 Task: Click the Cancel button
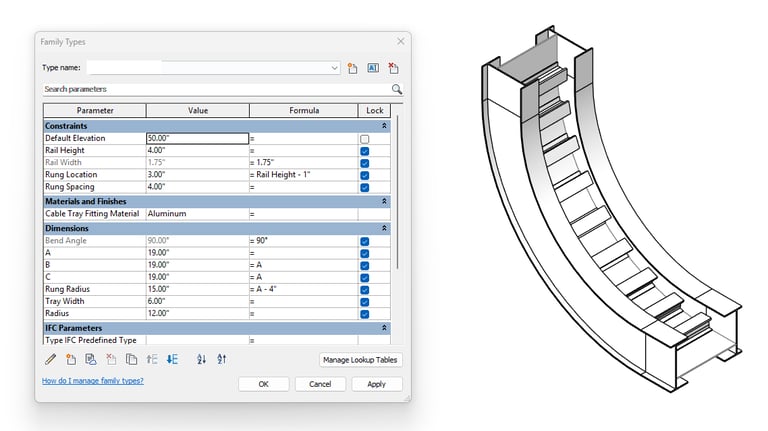tap(320, 384)
